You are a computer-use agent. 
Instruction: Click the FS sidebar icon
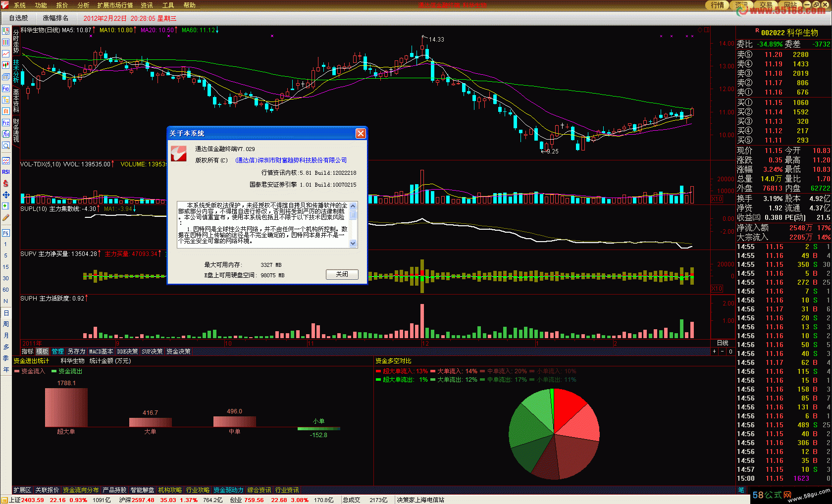coord(6,233)
